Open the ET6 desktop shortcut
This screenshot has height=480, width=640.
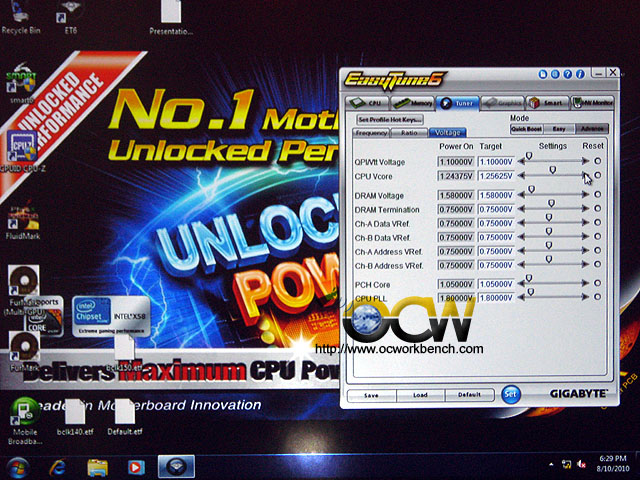point(70,17)
